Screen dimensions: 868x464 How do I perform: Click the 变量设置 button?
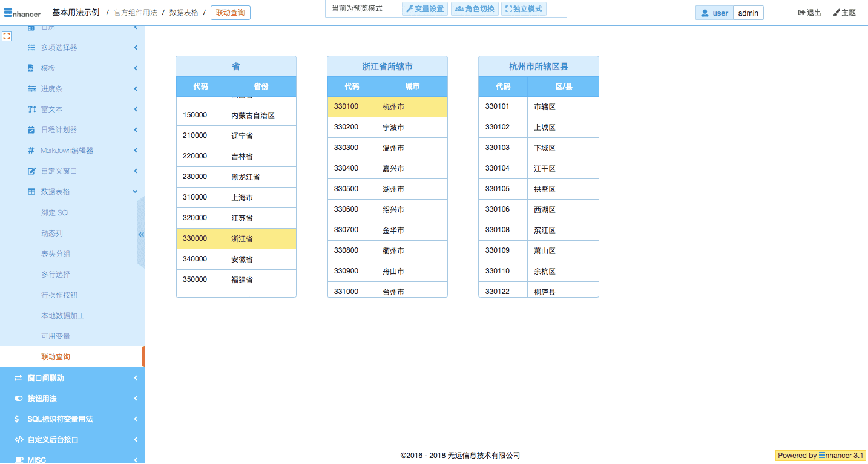pos(425,9)
